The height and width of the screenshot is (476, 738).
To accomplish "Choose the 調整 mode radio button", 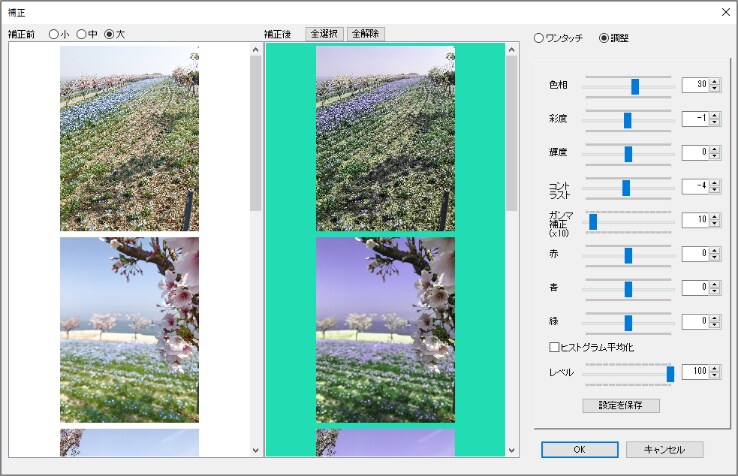I will click(604, 38).
